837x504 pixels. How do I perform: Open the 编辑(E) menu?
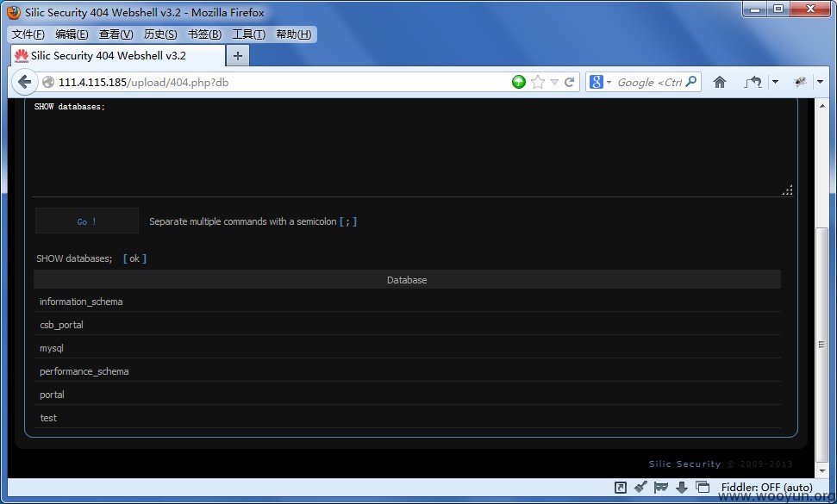[72, 34]
